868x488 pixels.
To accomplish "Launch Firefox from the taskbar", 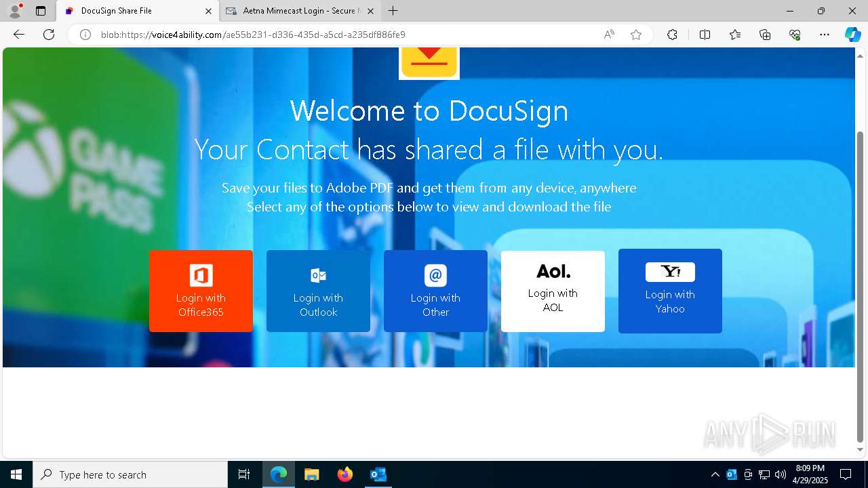I will click(x=345, y=474).
